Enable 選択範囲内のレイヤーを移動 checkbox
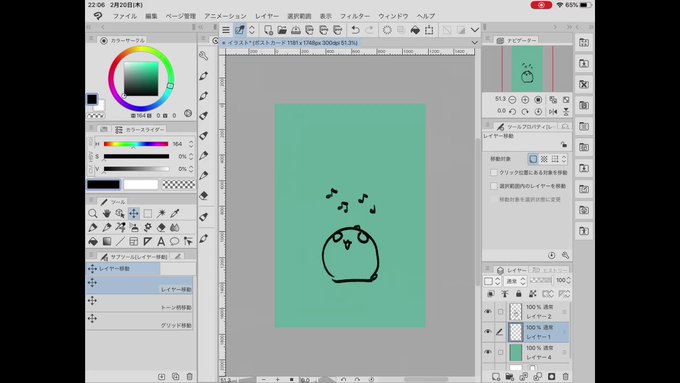680x383 pixels. 494,186
